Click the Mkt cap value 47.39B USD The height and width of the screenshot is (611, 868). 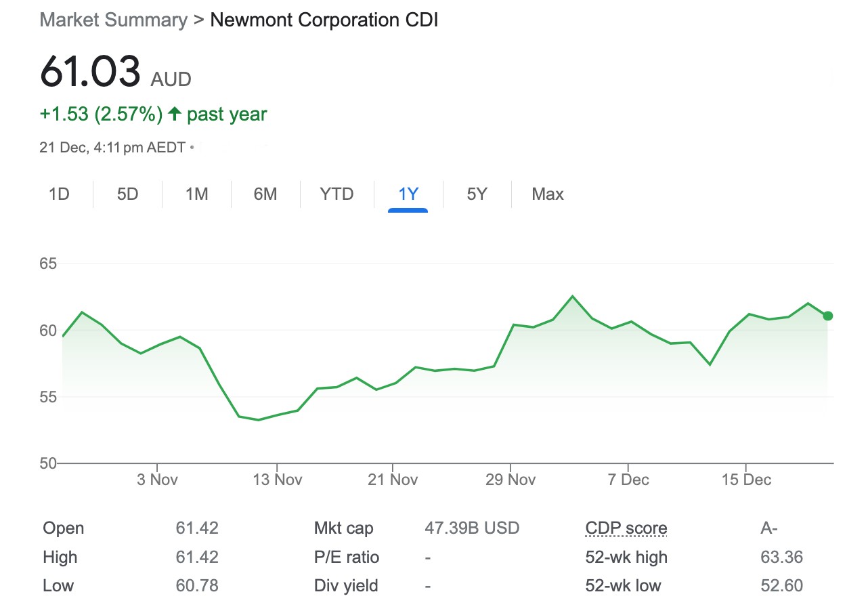coord(472,528)
